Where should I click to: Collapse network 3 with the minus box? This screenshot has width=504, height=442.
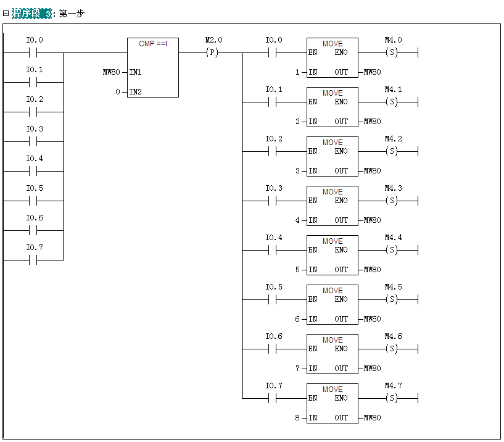(x=6, y=13)
